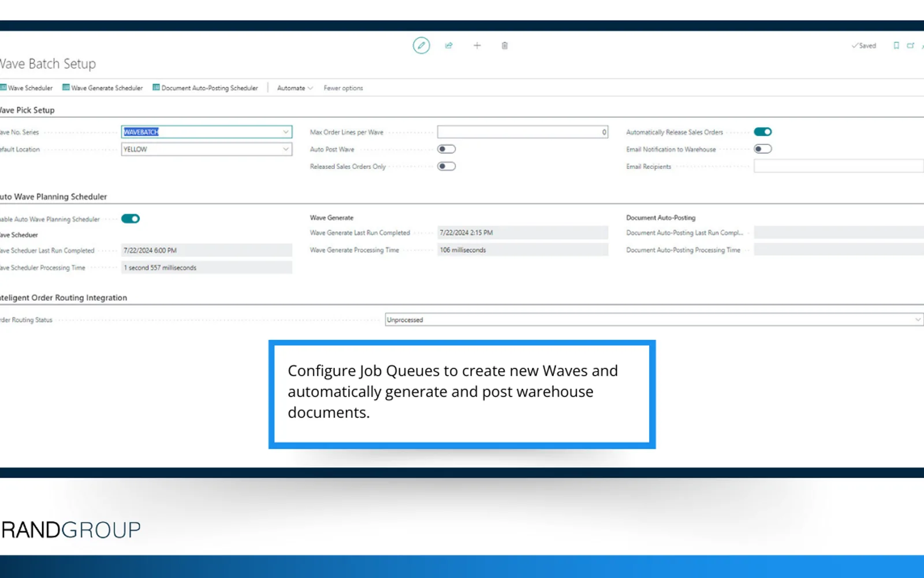Click the plus new record icon

tap(477, 45)
